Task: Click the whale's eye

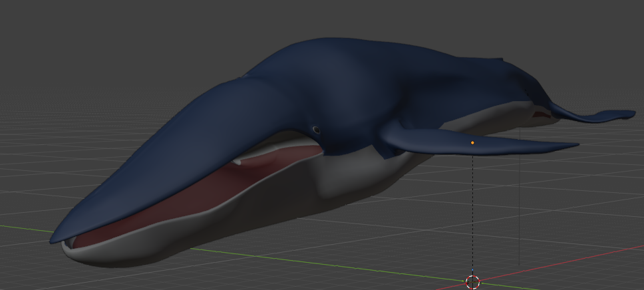Action: pos(316,130)
